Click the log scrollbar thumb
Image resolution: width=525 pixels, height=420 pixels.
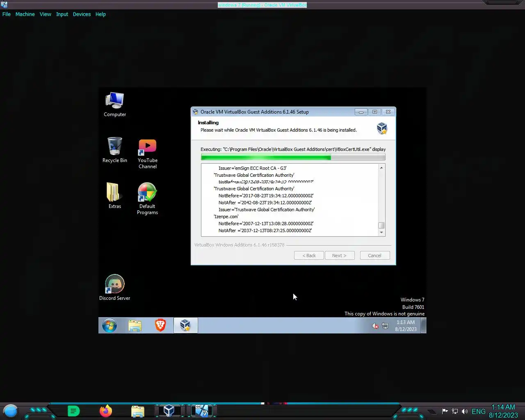(381, 225)
